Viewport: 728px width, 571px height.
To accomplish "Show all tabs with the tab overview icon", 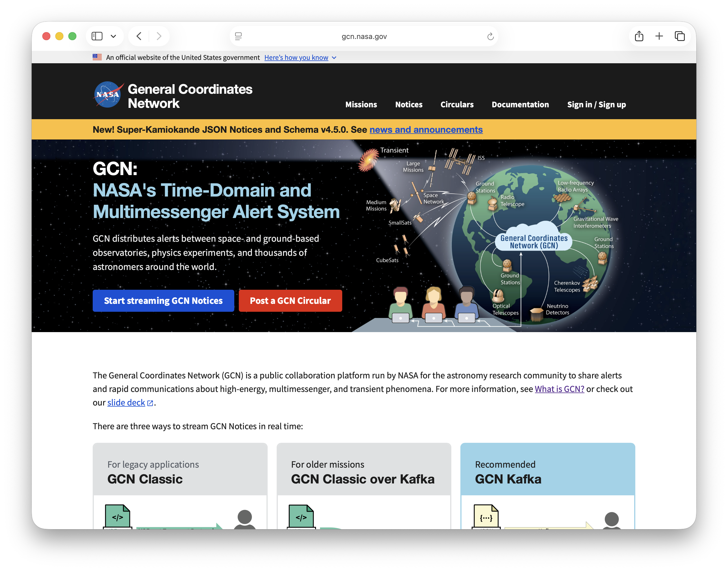I will (x=679, y=36).
